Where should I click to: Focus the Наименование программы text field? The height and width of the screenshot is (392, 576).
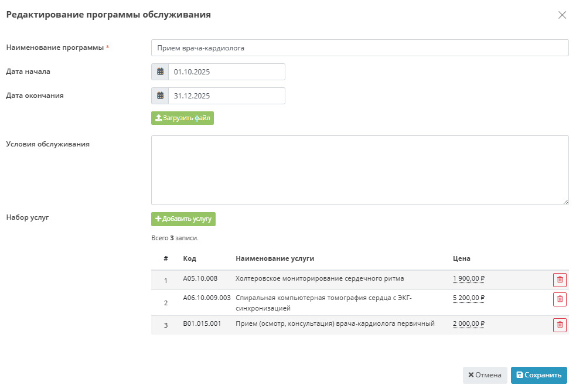click(x=359, y=48)
